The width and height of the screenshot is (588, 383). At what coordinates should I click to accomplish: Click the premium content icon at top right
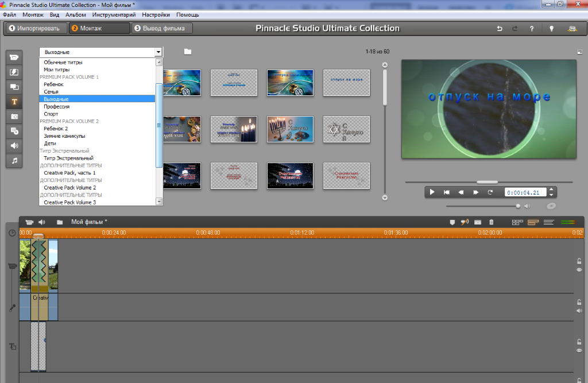572,29
